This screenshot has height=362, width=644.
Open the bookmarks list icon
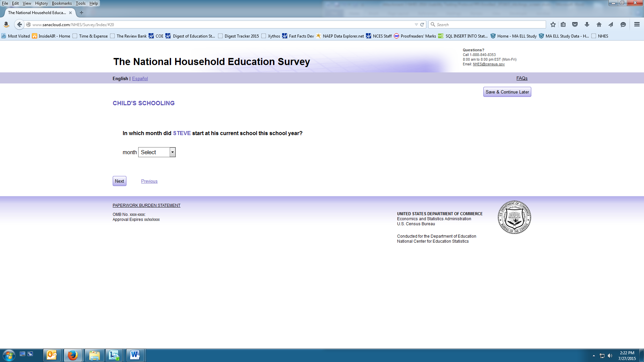click(563, 24)
